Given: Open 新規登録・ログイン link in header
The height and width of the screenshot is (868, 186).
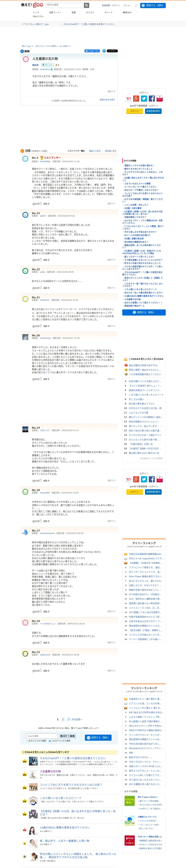Looking at the screenshot, I should tap(111, 5).
